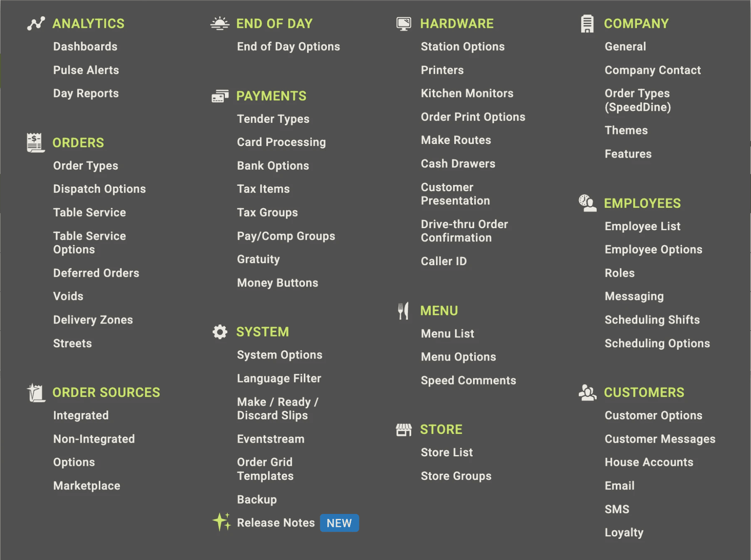751x560 pixels.
Task: Click the Menu fork and knife icon
Action: 403,311
